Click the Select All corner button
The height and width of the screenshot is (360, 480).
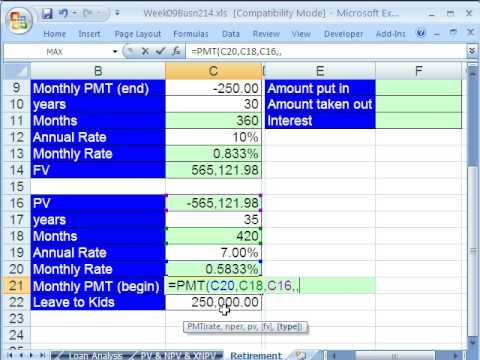click(17, 71)
